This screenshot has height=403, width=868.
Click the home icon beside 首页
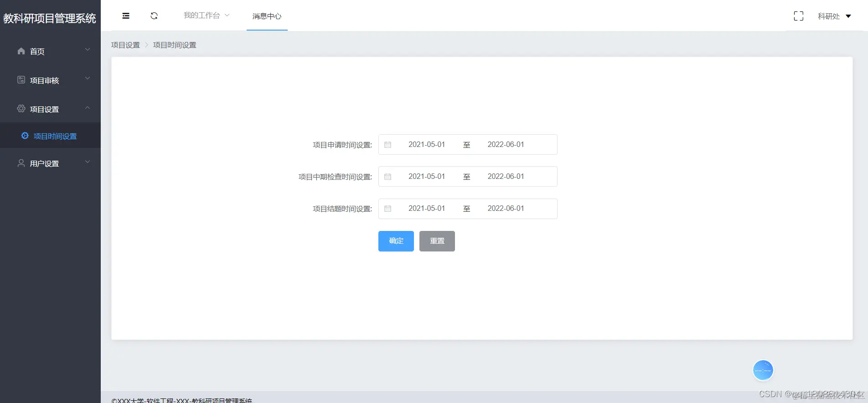point(21,51)
